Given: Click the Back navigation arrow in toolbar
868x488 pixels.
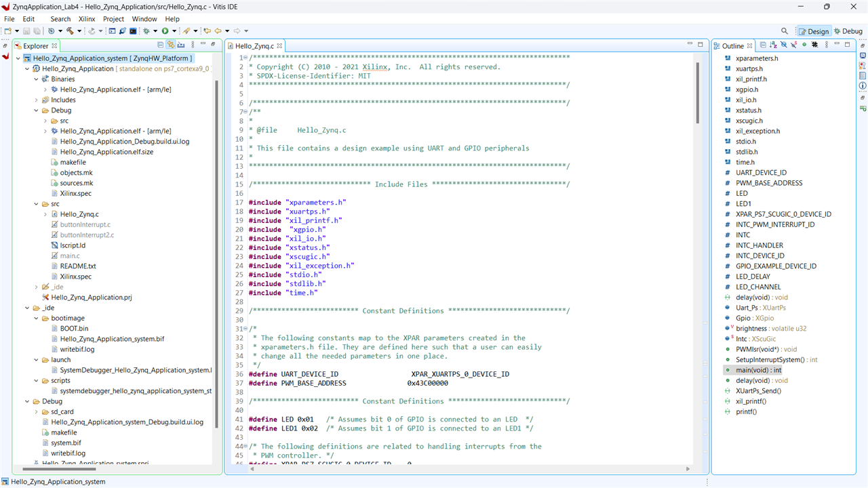Looking at the screenshot, I should [x=218, y=31].
